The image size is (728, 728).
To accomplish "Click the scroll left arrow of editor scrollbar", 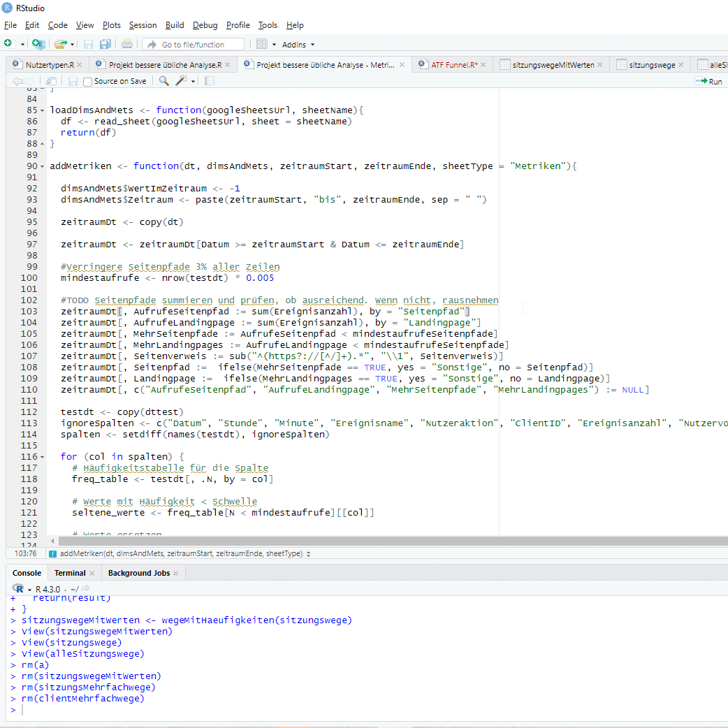I will [53, 541].
